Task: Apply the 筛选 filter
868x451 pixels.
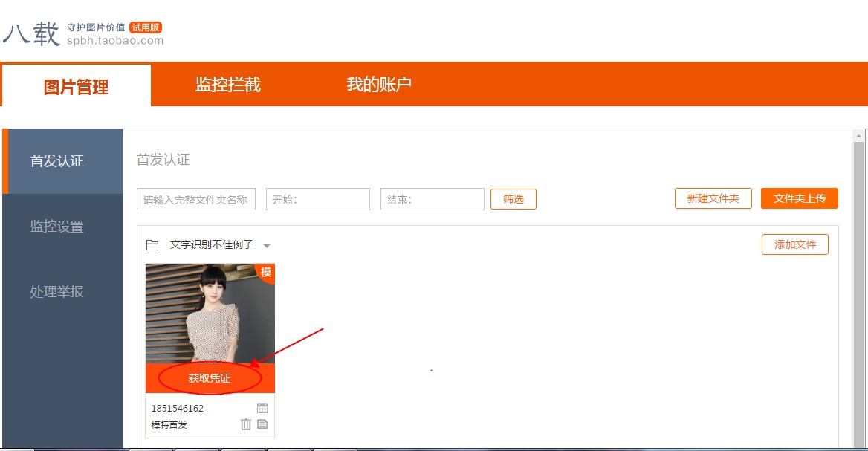Action: coord(513,198)
